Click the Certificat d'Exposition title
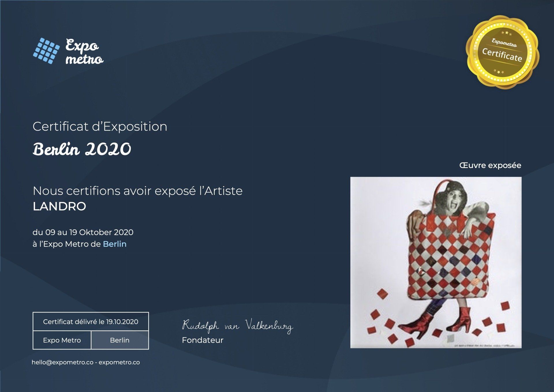The height and width of the screenshot is (392, 554). click(100, 126)
